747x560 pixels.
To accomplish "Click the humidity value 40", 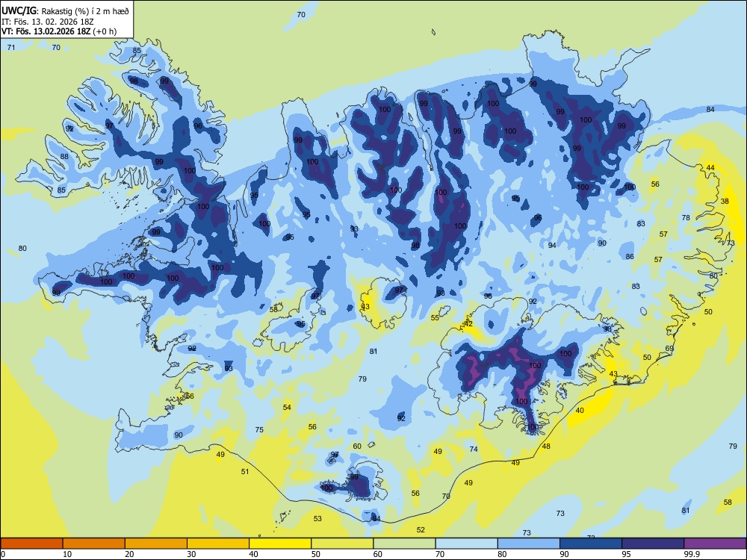I will (580, 410).
